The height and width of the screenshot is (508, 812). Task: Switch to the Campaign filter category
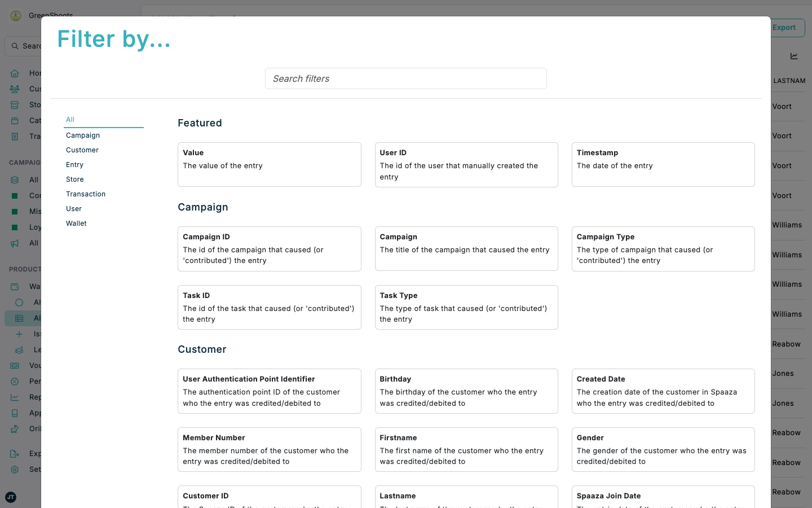pos(82,135)
